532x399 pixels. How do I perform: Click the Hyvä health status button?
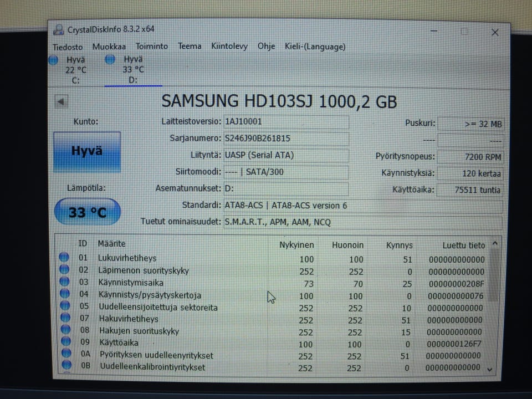click(87, 152)
